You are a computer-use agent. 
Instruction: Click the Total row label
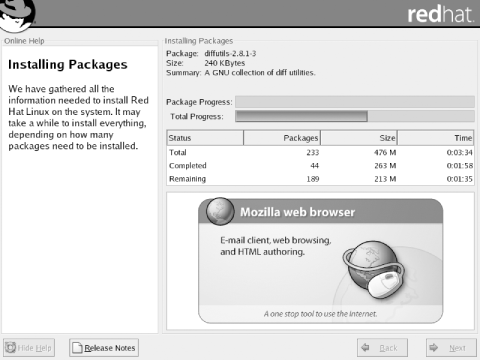(178, 152)
